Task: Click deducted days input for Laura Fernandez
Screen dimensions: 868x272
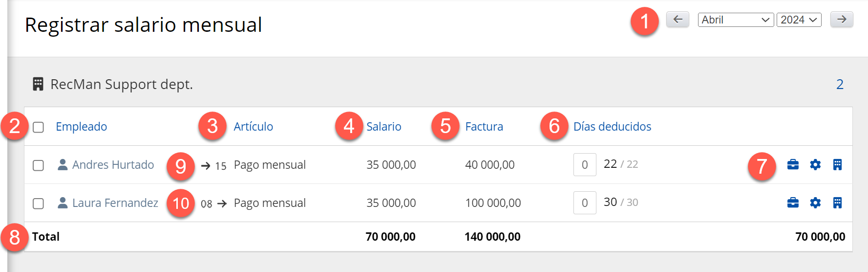Action: (584, 203)
